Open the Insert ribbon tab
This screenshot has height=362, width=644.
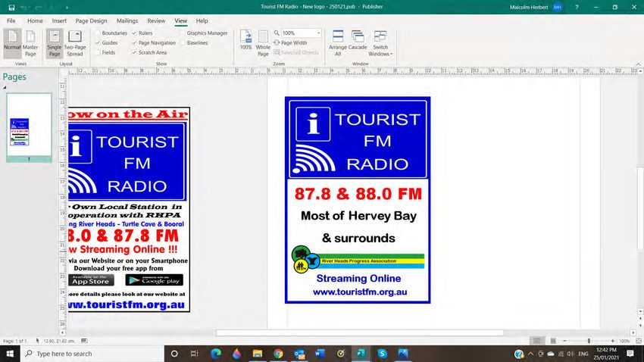(59, 20)
